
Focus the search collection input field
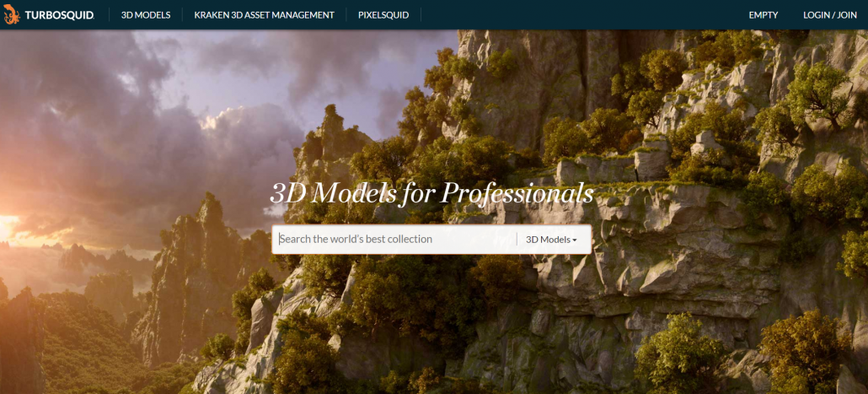[395, 240]
